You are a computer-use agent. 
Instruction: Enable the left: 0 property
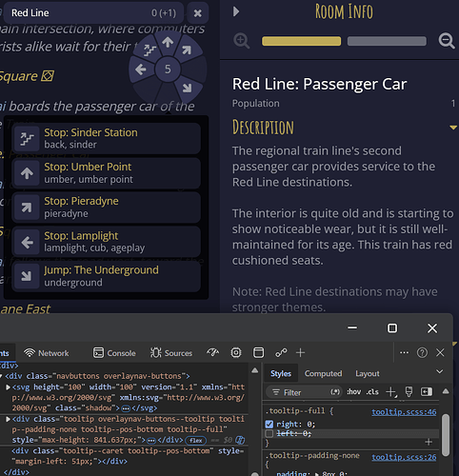(x=269, y=433)
